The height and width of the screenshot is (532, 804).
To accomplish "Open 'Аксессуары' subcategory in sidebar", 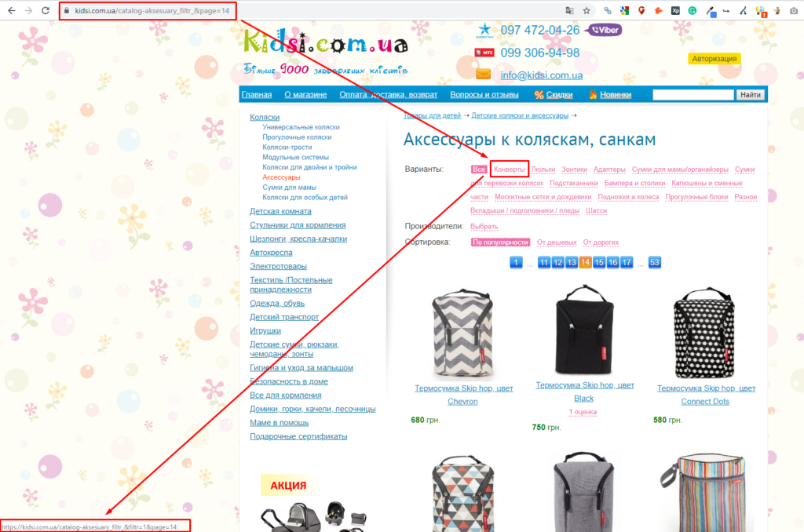I will click(281, 177).
